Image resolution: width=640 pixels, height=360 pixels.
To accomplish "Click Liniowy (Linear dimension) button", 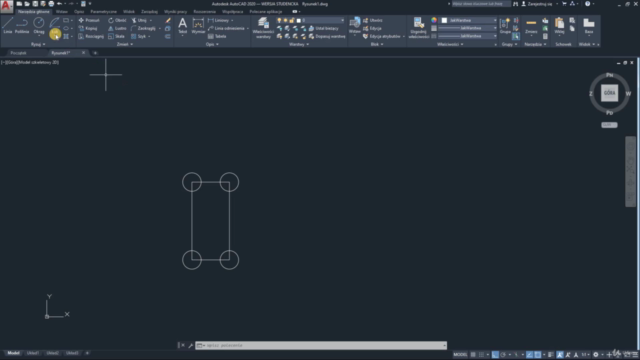I will 219,20.
